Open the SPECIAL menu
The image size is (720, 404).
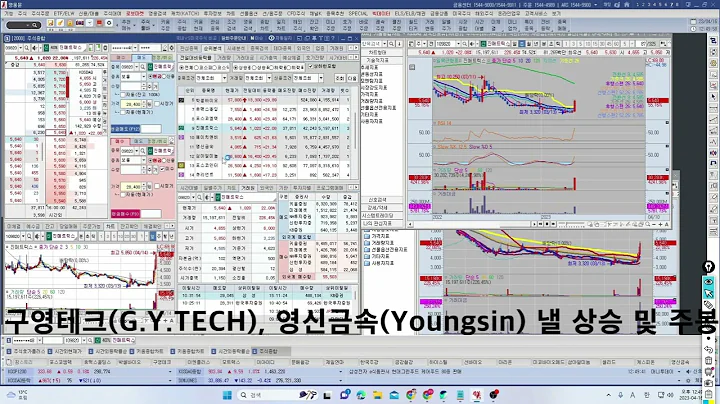(358, 14)
